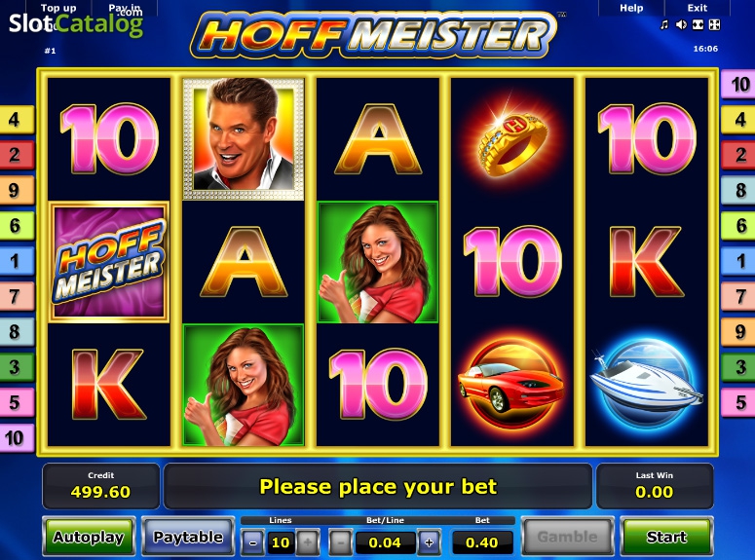This screenshot has height=560, width=755.
Task: Click the gold ring symbol
Action: click(x=512, y=139)
